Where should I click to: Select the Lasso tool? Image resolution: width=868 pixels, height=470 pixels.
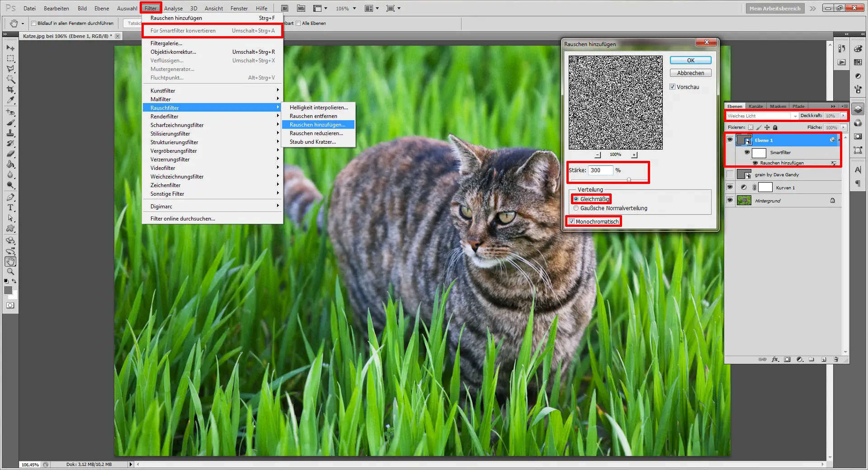pyautogui.click(x=10, y=68)
